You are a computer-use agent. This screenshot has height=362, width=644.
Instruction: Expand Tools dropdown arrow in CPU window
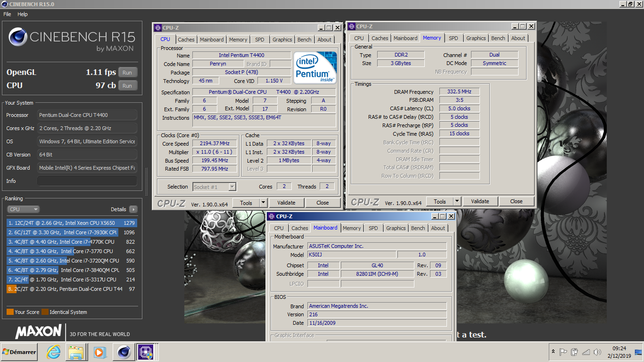tap(263, 203)
